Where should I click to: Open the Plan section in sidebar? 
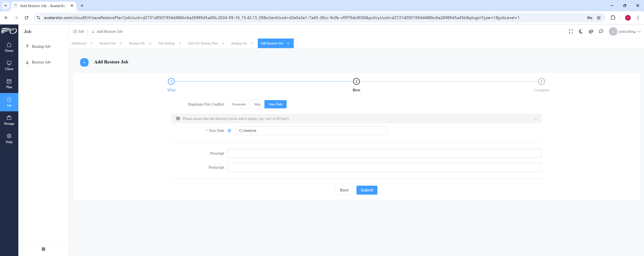pyautogui.click(x=9, y=84)
